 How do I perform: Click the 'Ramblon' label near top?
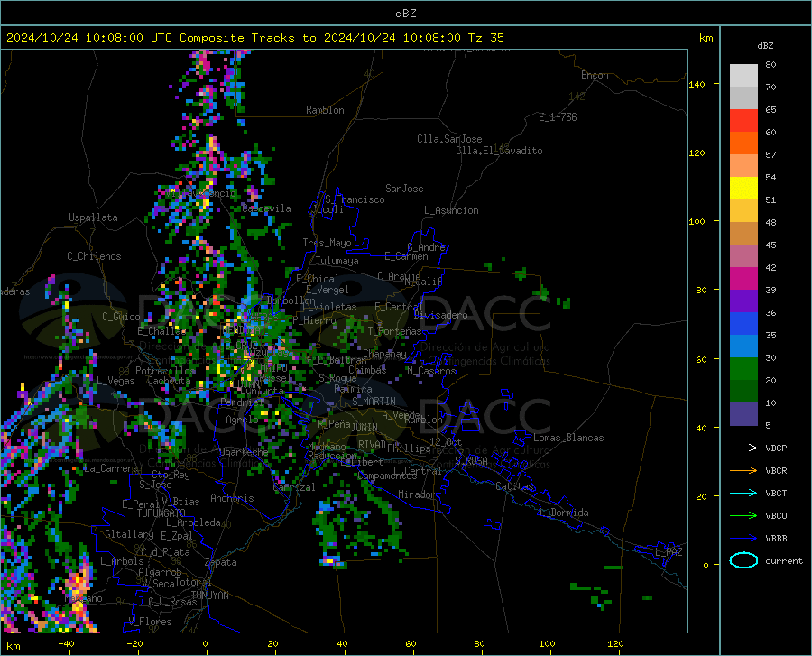tap(325, 110)
